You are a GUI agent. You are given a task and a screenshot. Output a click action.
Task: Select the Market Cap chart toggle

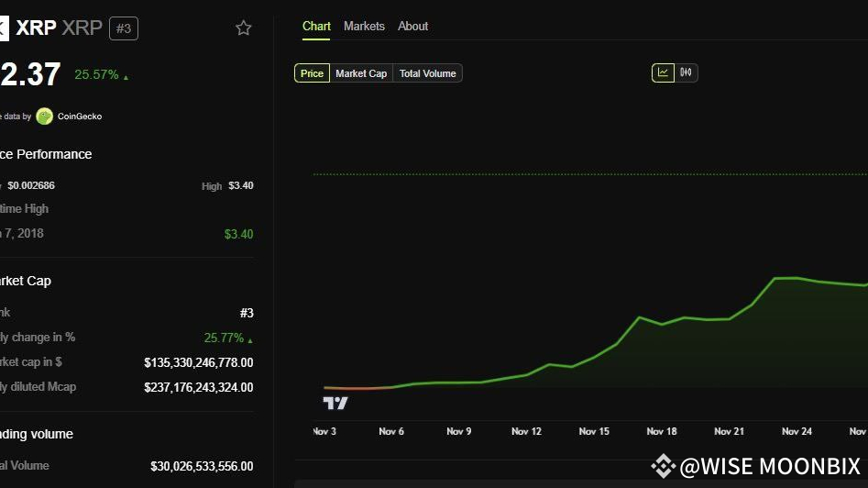(x=361, y=73)
